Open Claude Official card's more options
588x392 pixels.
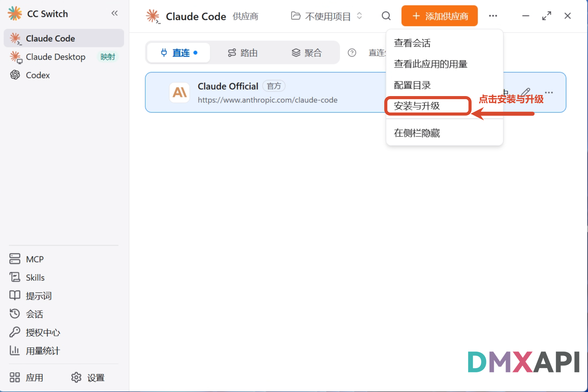(x=549, y=92)
